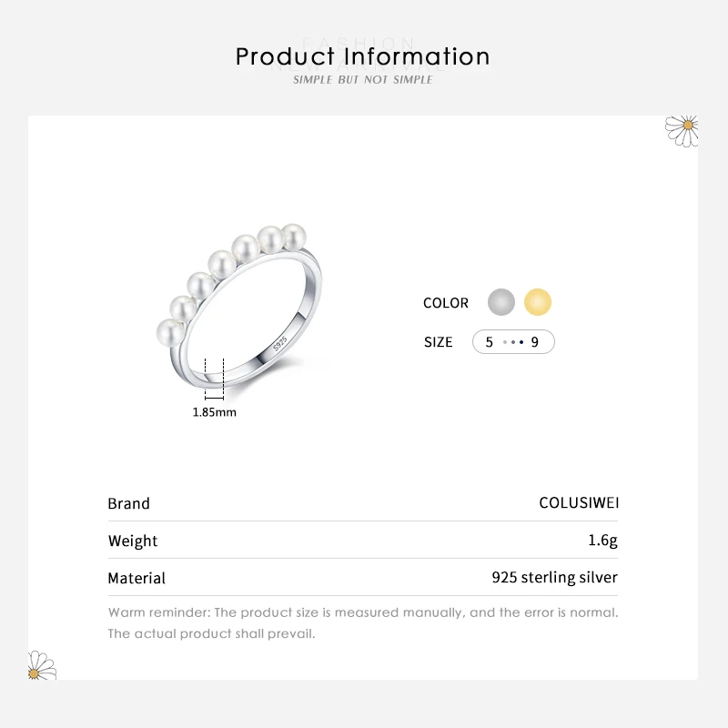Click the Weight row label
This screenshot has height=728, width=728.
coord(133,541)
